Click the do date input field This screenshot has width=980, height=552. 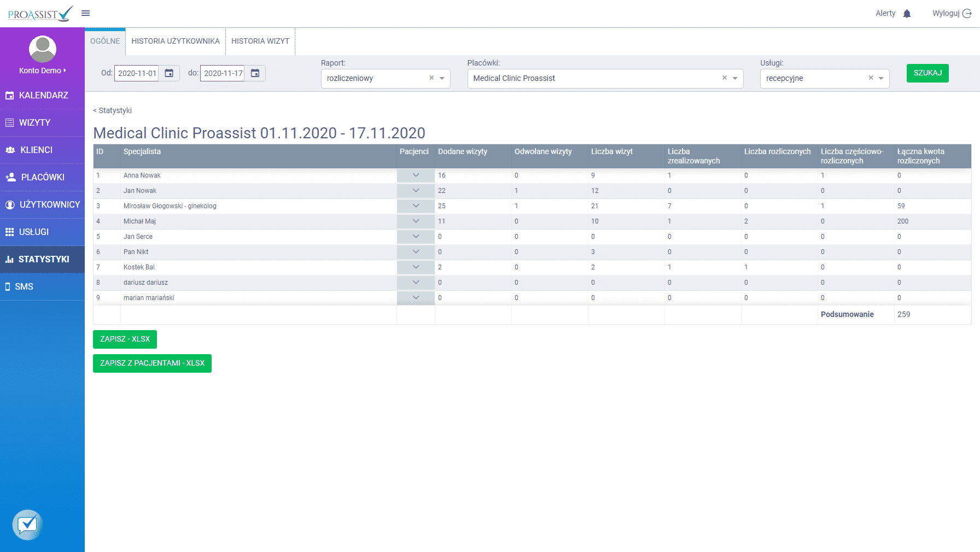(223, 73)
